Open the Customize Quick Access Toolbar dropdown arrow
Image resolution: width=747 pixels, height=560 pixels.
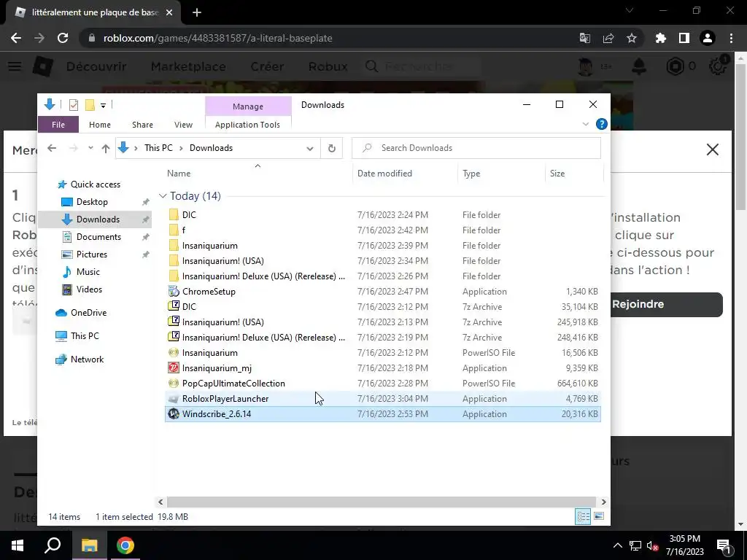click(x=103, y=105)
